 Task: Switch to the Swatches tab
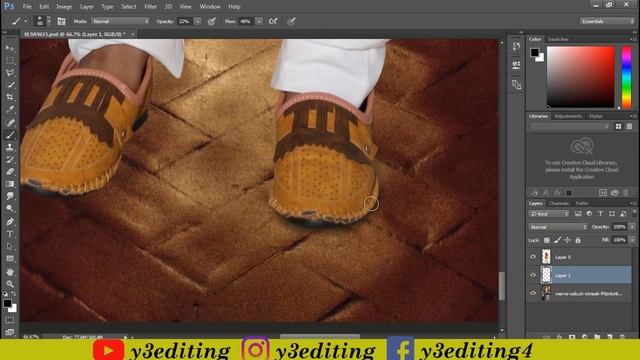click(558, 39)
